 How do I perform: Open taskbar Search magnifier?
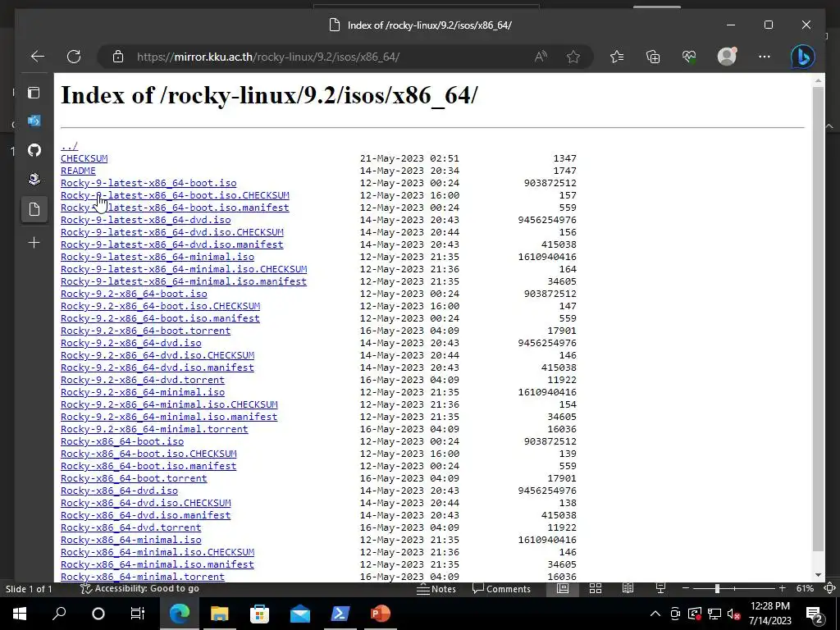[x=59, y=614]
